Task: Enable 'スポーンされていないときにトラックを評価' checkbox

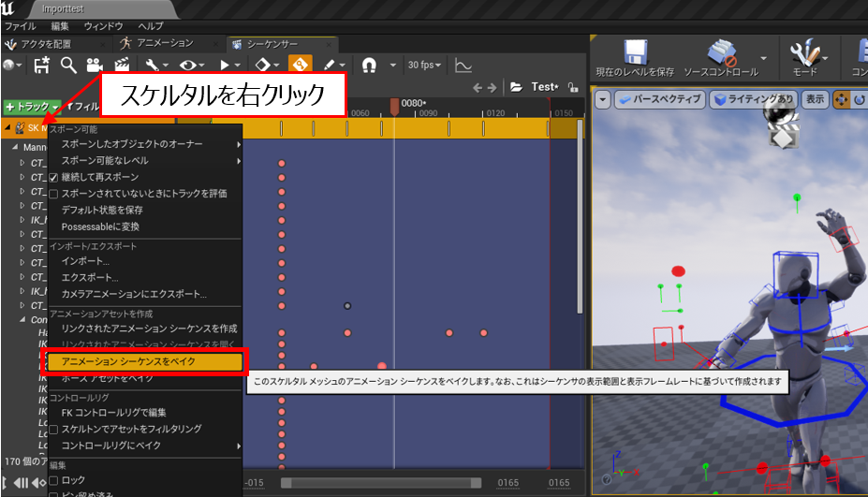Action: pos(53,195)
